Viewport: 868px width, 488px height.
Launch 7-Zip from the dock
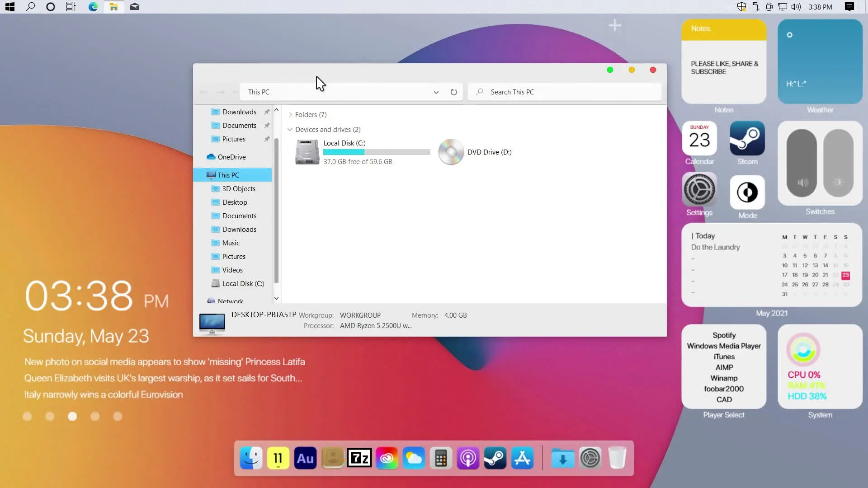click(x=359, y=459)
